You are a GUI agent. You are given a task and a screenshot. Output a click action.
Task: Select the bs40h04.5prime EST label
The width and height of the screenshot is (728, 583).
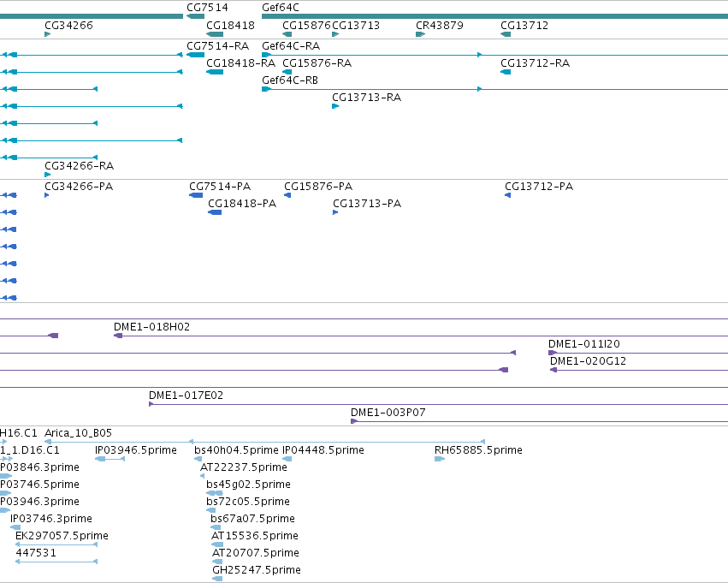click(x=236, y=450)
